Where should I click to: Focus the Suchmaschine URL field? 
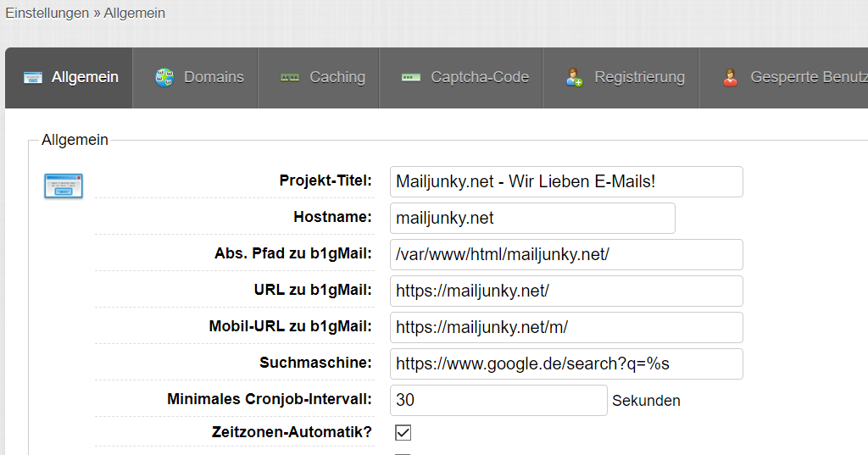566,364
